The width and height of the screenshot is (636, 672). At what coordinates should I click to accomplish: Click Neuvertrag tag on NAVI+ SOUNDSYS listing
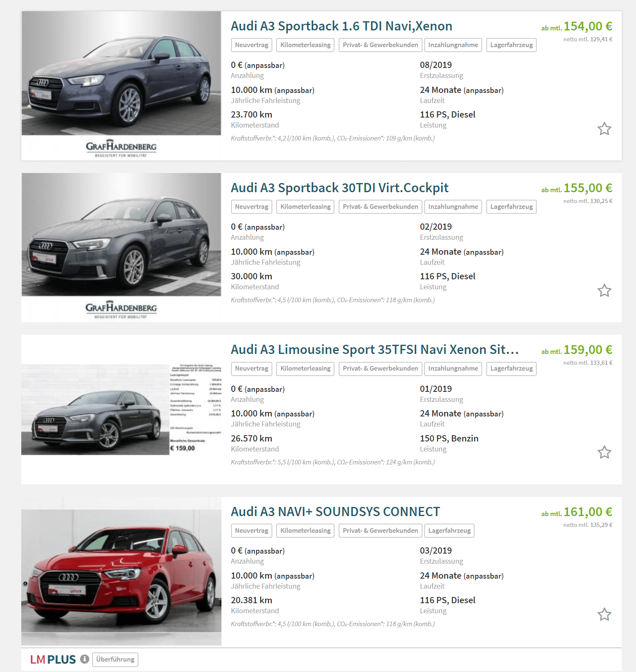click(x=251, y=531)
